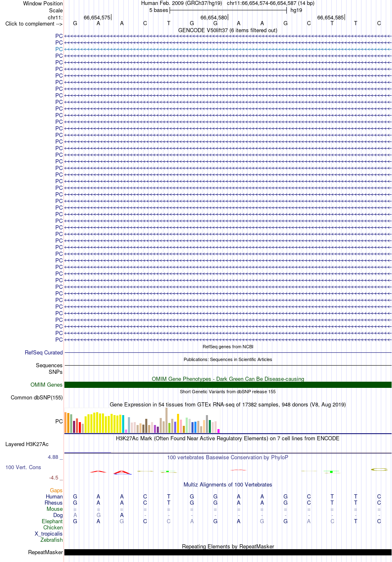The image size is (392, 562).
Task: Click the first orange bar in GTEx chart
Action: pyautogui.click(x=65, y=423)
